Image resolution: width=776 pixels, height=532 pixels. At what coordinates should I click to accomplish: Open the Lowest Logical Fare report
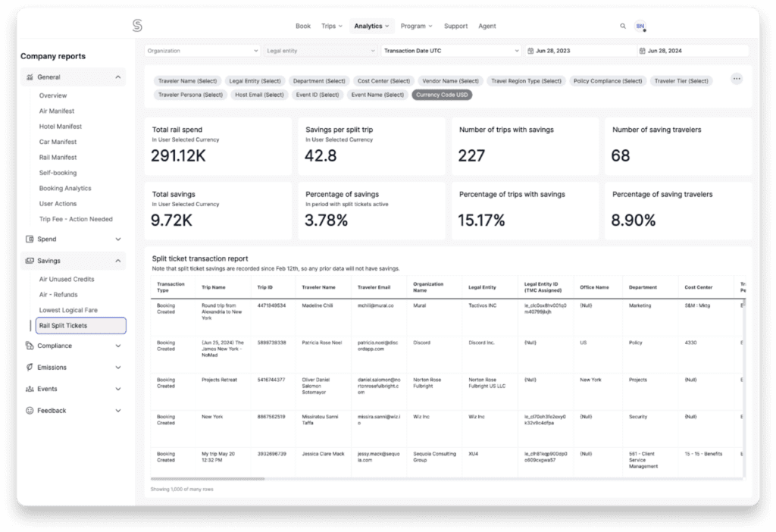68,310
